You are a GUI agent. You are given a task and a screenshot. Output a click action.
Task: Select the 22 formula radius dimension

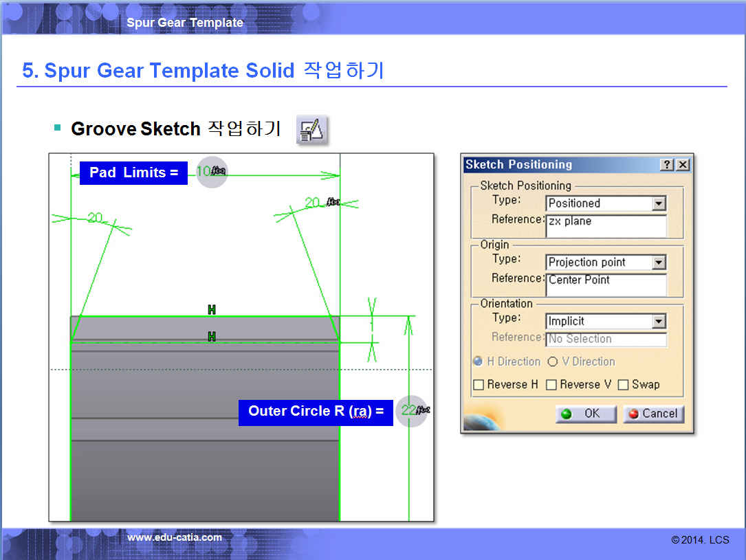(412, 410)
